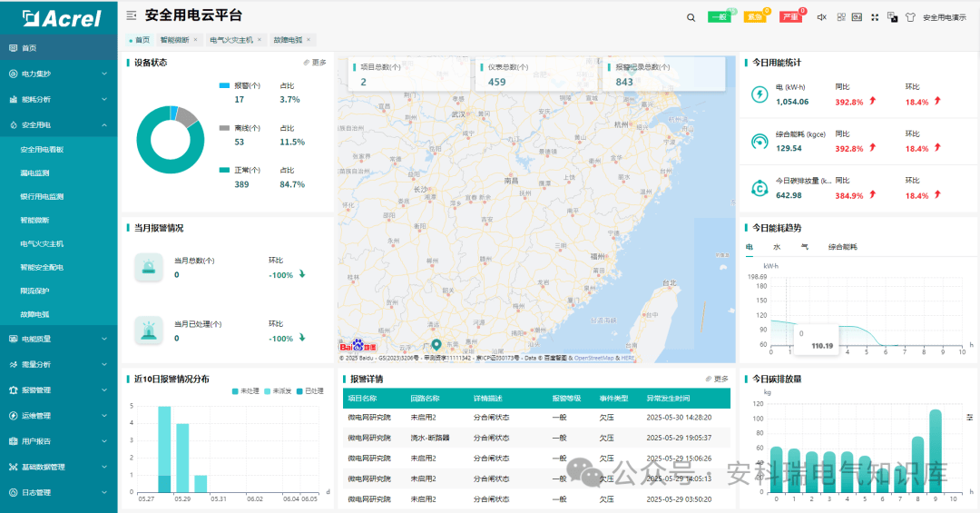Click the red 严重 alarm badge
980x513 pixels.
coord(790,17)
